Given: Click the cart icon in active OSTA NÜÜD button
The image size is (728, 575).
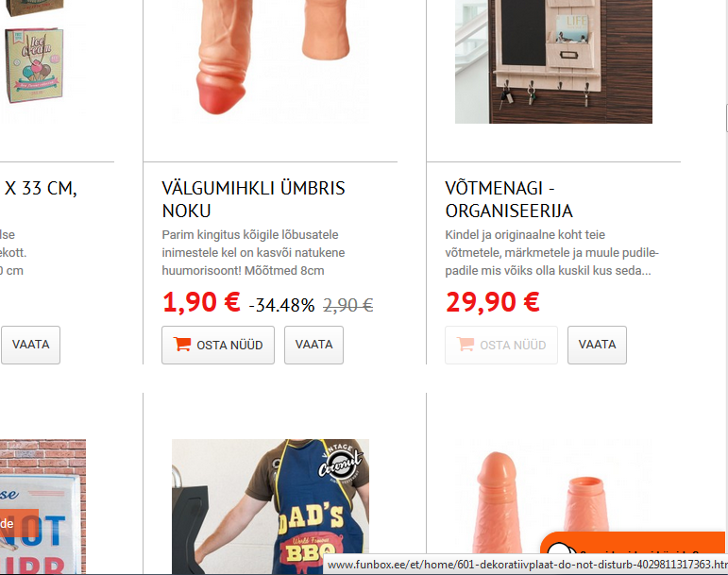Looking at the screenshot, I should [x=182, y=344].
